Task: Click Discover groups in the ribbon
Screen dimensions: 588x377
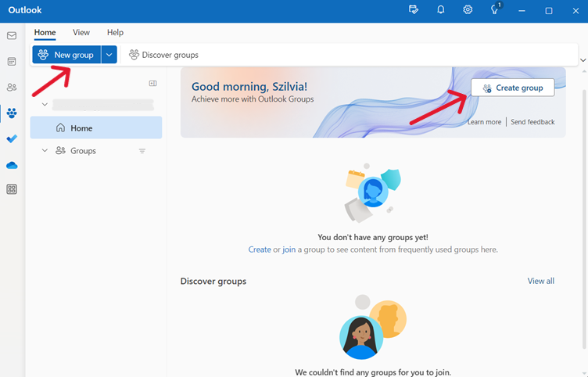Action: tap(163, 55)
